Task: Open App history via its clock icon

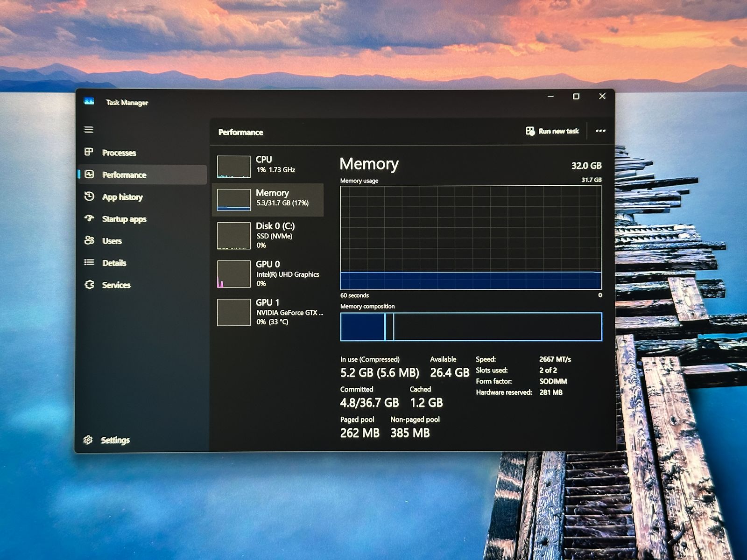Action: click(x=89, y=196)
